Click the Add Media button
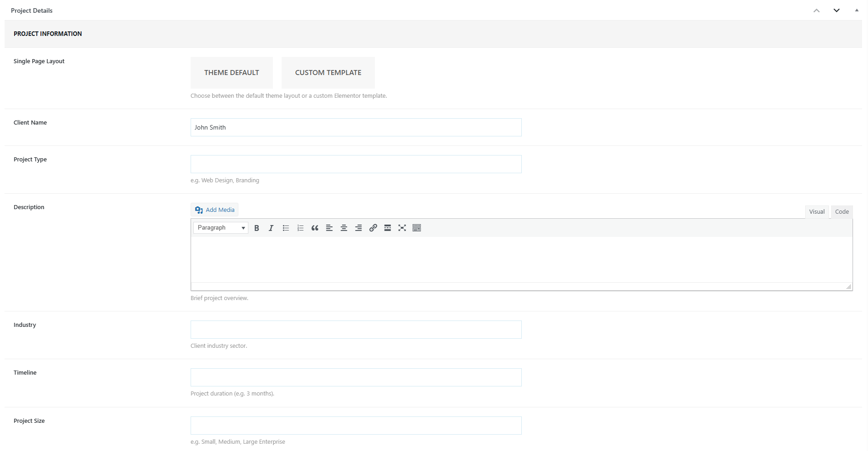Image resolution: width=868 pixels, height=451 pixels. pyautogui.click(x=215, y=210)
